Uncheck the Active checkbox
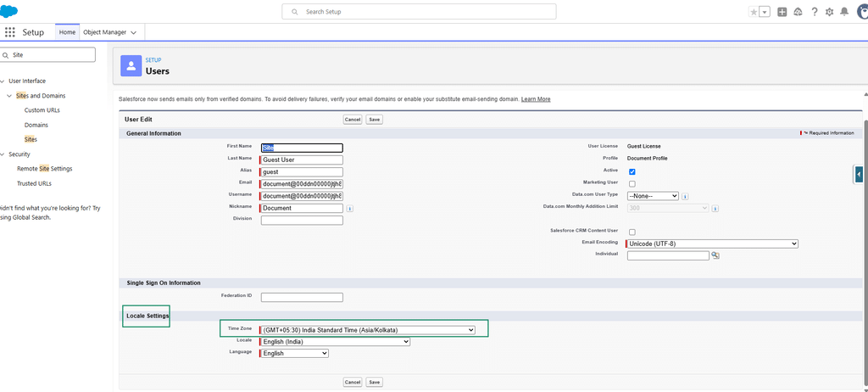The width and height of the screenshot is (868, 392). 632,172
